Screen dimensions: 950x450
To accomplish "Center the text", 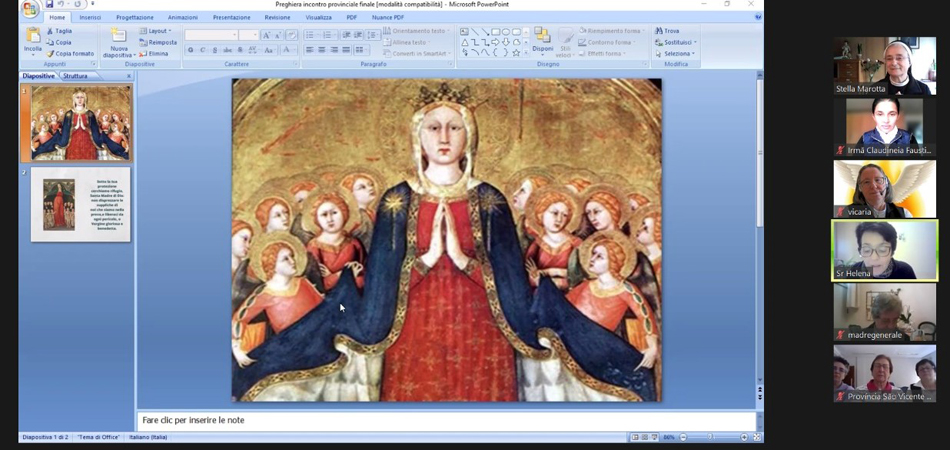I will coord(322,50).
